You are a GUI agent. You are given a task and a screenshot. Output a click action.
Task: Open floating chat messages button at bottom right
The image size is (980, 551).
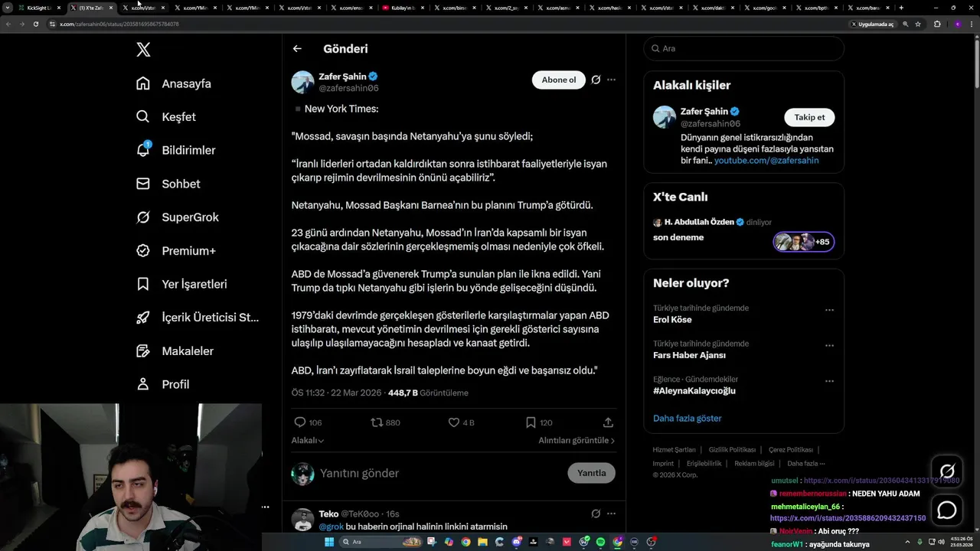tap(947, 510)
